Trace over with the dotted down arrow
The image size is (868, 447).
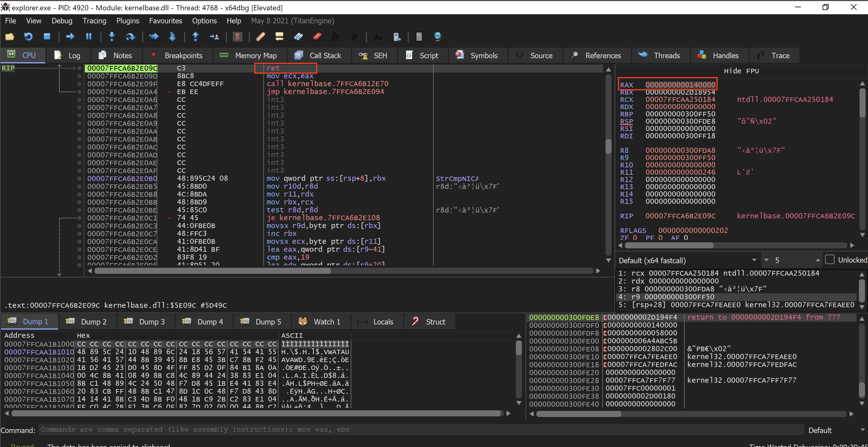172,37
